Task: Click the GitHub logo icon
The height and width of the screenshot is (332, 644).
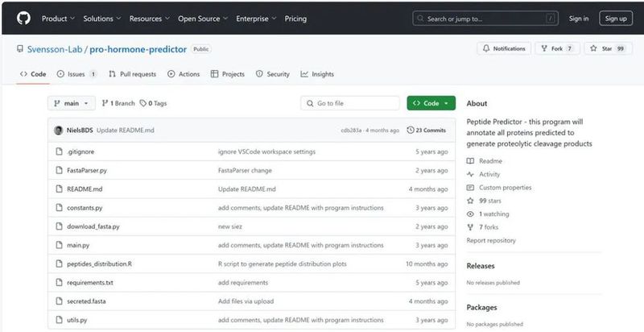Action: [x=22, y=18]
